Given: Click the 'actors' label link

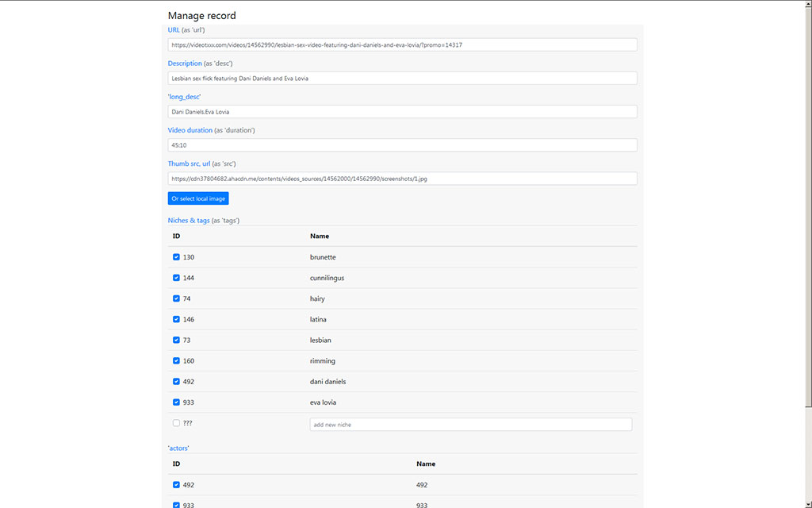Looking at the screenshot, I should point(178,448).
